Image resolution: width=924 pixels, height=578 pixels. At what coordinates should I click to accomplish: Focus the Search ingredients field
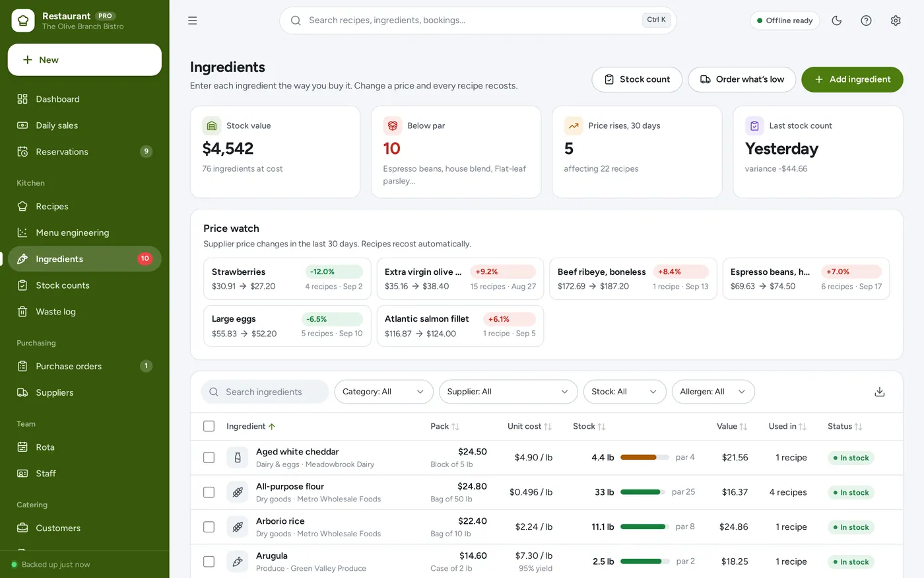(265, 392)
